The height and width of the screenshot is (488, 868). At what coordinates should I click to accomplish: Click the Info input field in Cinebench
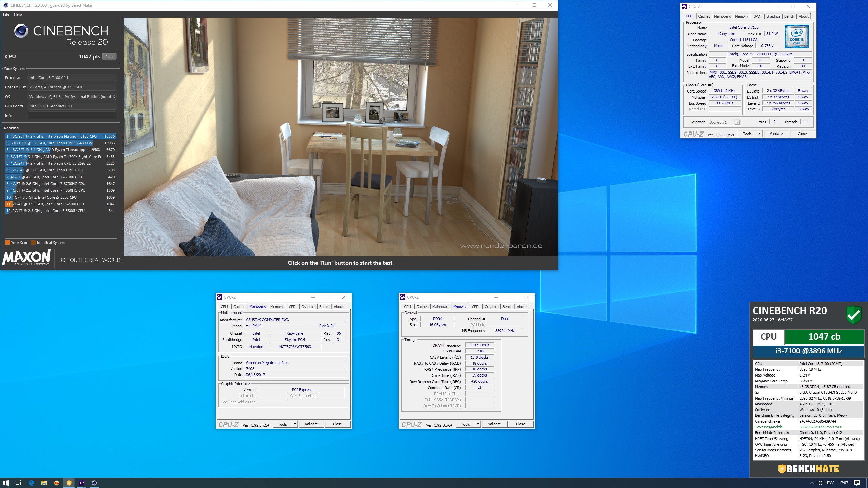72,116
